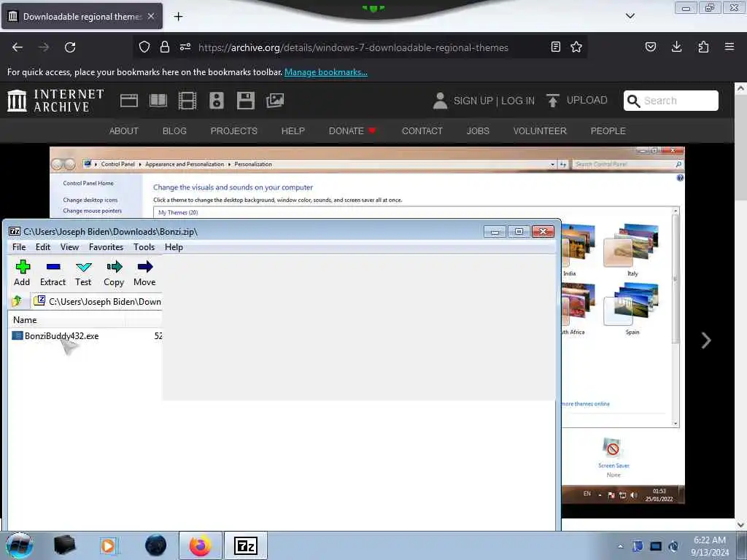Open the ABOUT navigation item

click(124, 131)
